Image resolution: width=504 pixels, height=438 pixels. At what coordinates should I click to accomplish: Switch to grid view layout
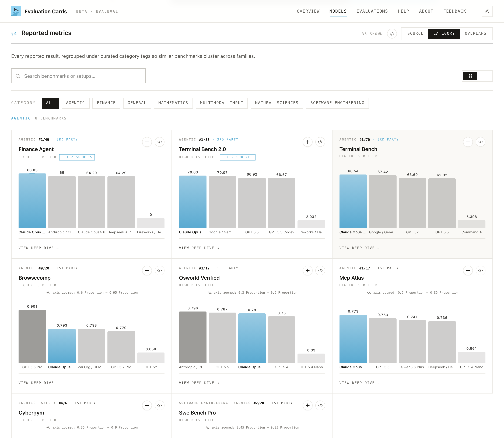pos(470,76)
